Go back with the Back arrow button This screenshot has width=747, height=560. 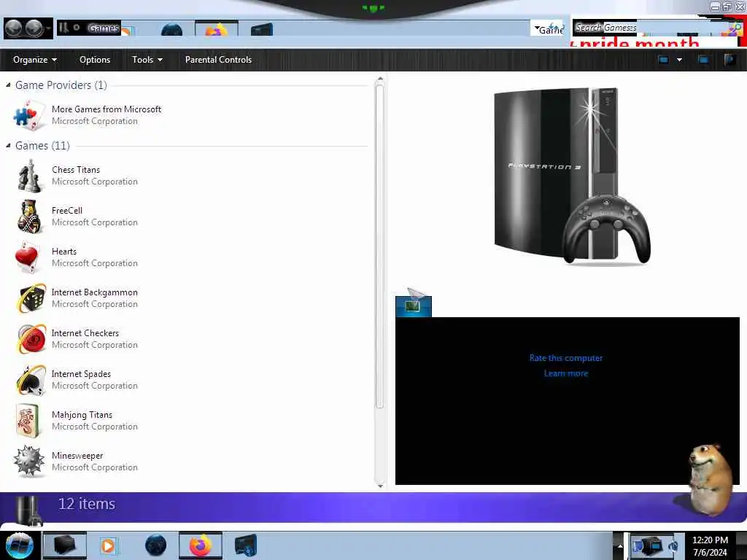coord(13,28)
